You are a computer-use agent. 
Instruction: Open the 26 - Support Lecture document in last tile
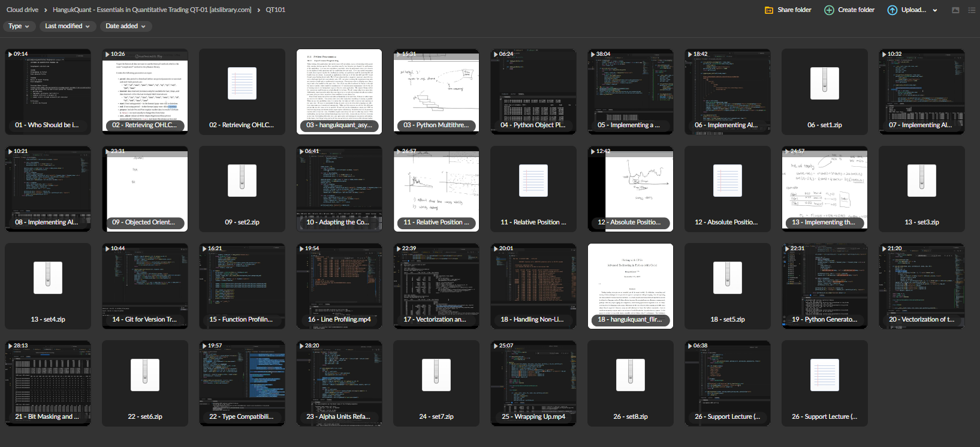(825, 375)
